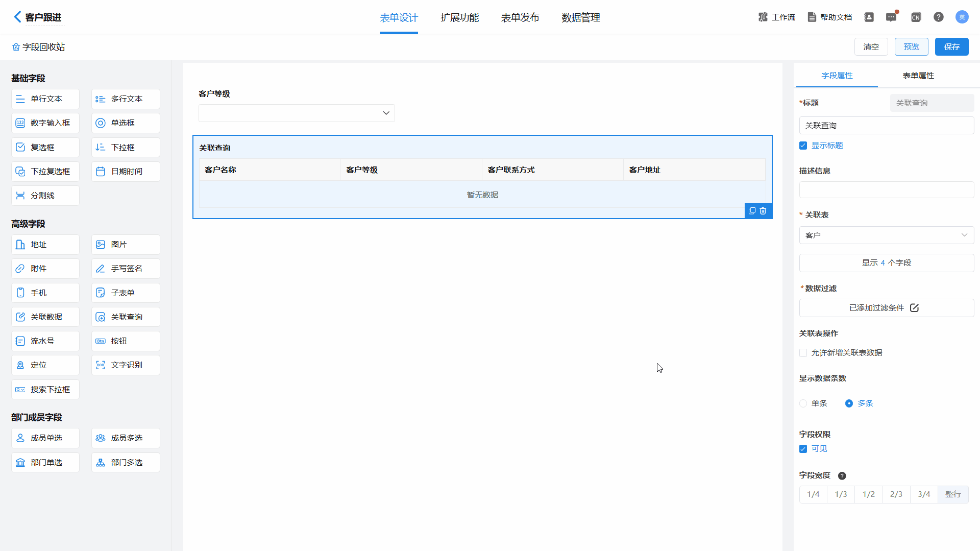This screenshot has height=551, width=980.
Task: Click the copy icon on 关联查询 field
Action: coord(752,211)
